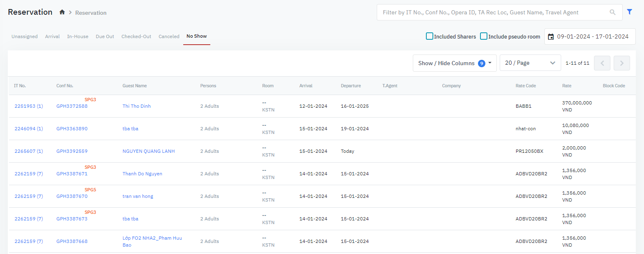This screenshot has height=254, width=644.
Task: Sort by the Arrival column header
Action: pos(306,86)
